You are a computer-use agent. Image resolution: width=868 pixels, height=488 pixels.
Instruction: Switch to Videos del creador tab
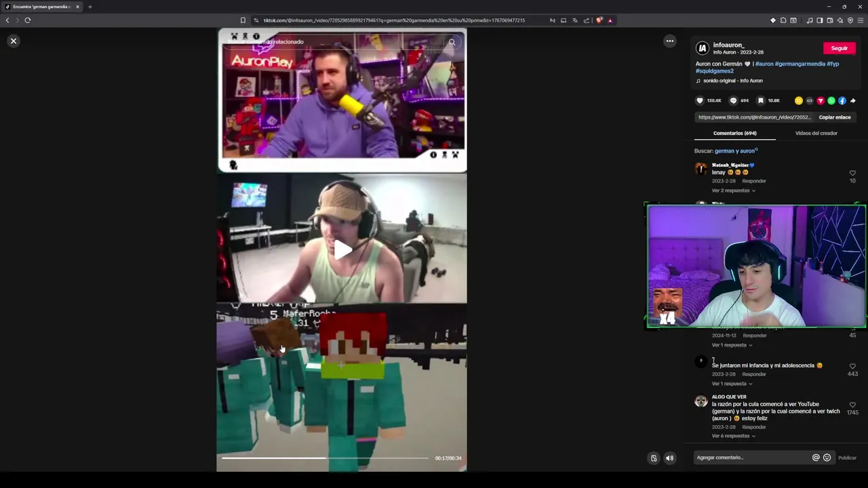tap(816, 134)
